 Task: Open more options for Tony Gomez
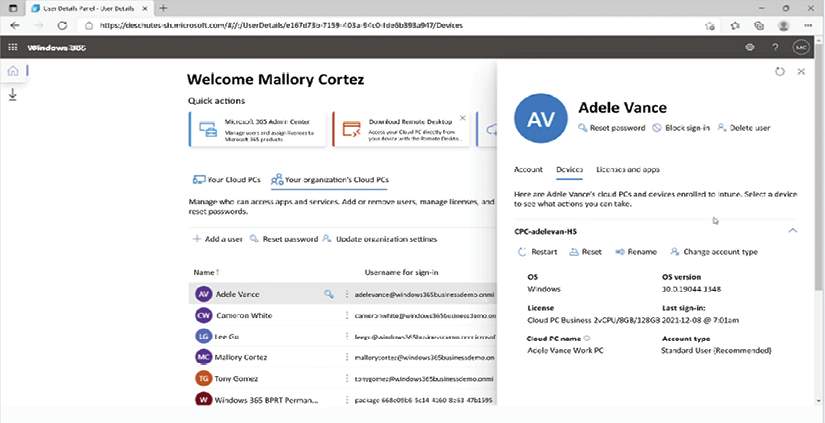coord(346,378)
